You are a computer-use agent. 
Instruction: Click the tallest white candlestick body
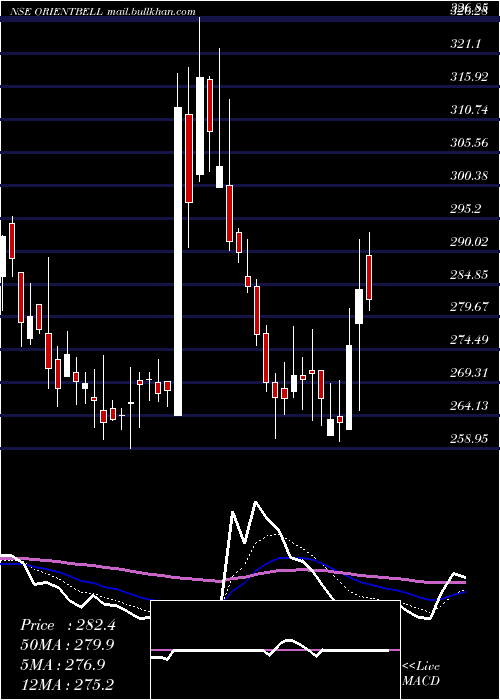click(178, 262)
